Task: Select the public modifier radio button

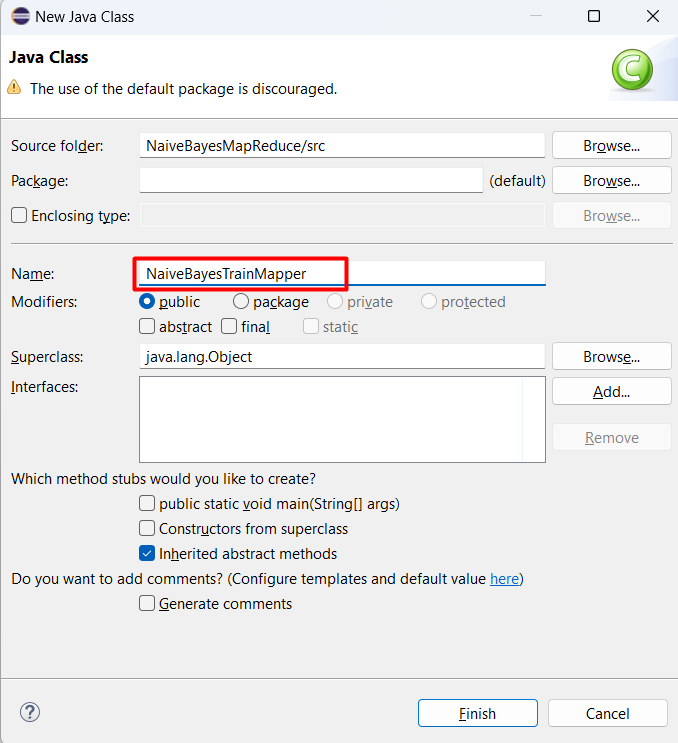Action: point(147,301)
